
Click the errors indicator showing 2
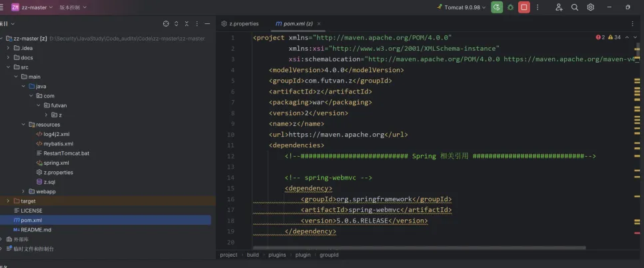(x=601, y=37)
